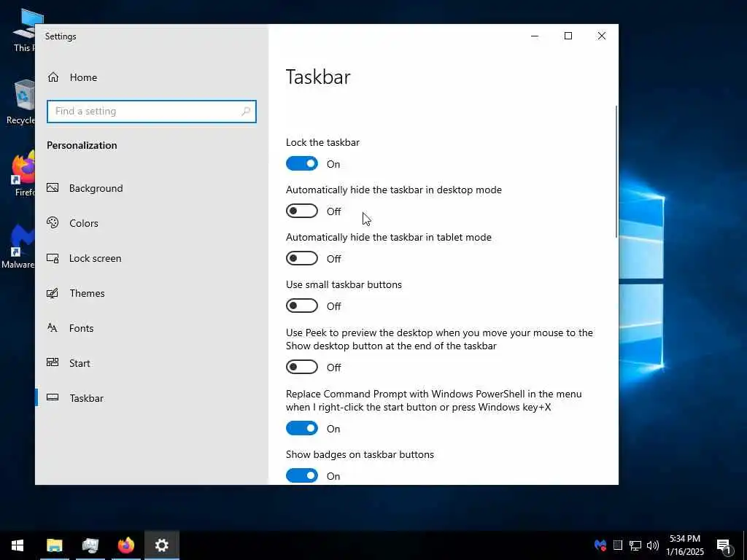Maximize the Settings window
The height and width of the screenshot is (560, 747).
click(568, 36)
